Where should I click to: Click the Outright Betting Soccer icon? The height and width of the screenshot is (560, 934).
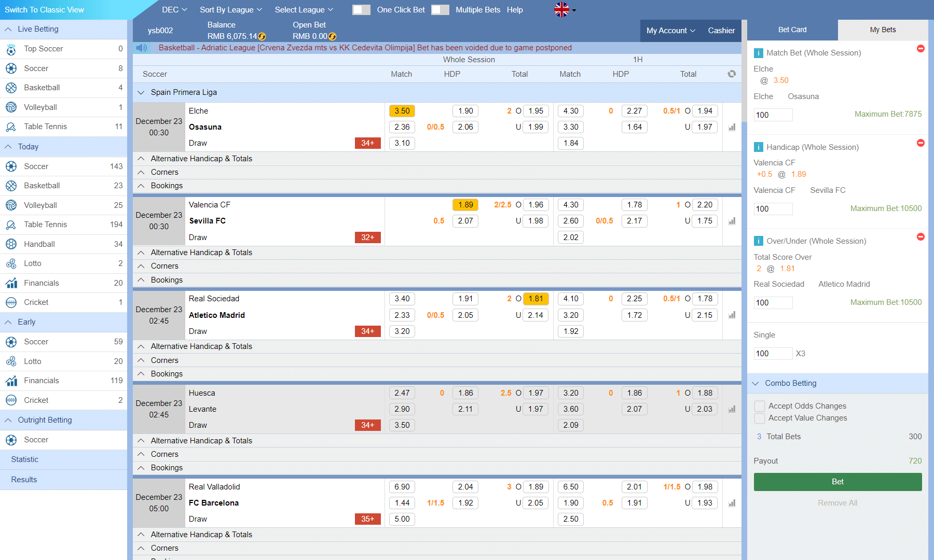click(11, 440)
